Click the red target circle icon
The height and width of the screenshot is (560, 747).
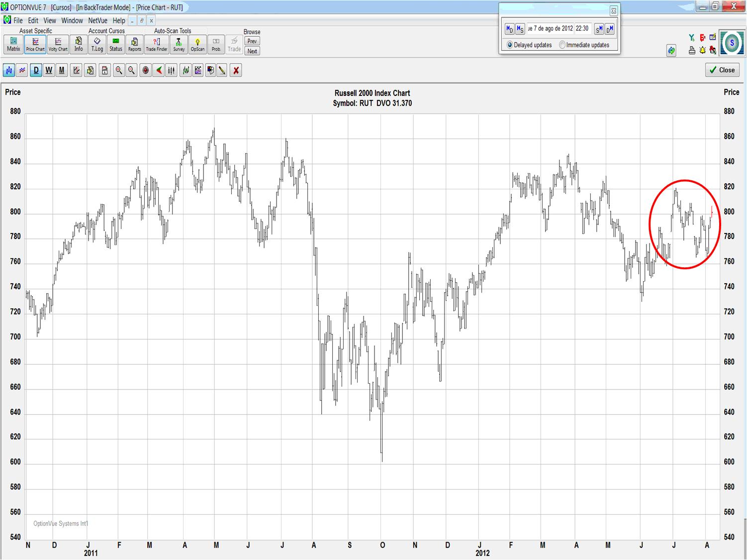click(x=146, y=71)
